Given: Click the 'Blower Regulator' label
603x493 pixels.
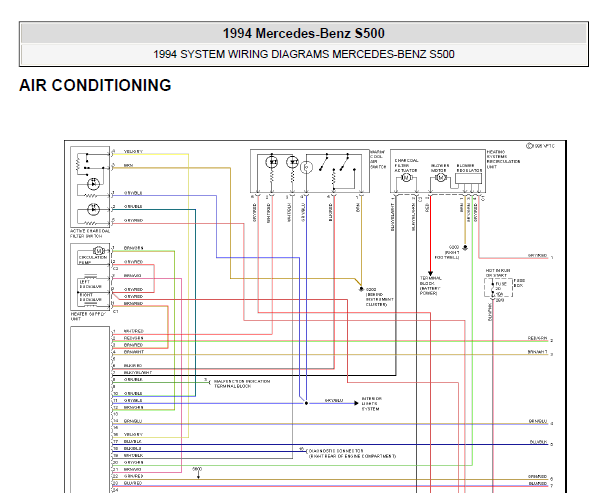Looking at the screenshot, I should 469,168.
